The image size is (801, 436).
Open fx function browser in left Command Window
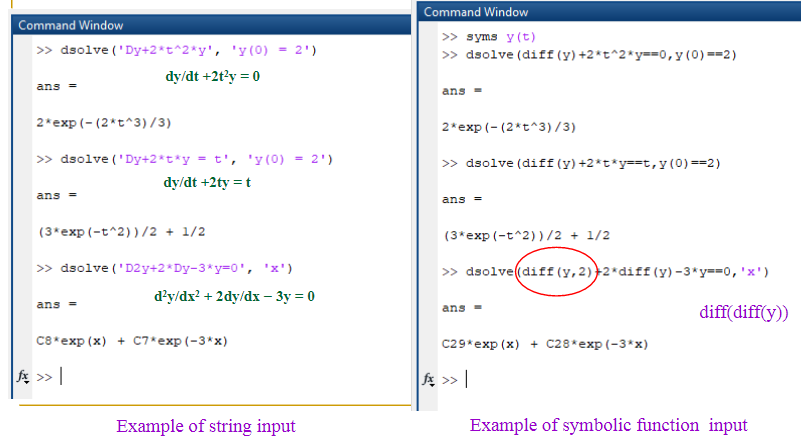click(22, 377)
